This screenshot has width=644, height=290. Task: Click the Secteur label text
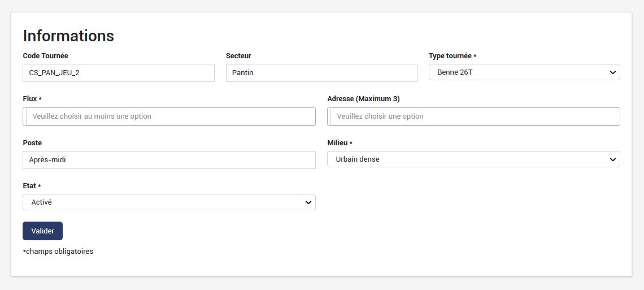[x=238, y=56]
